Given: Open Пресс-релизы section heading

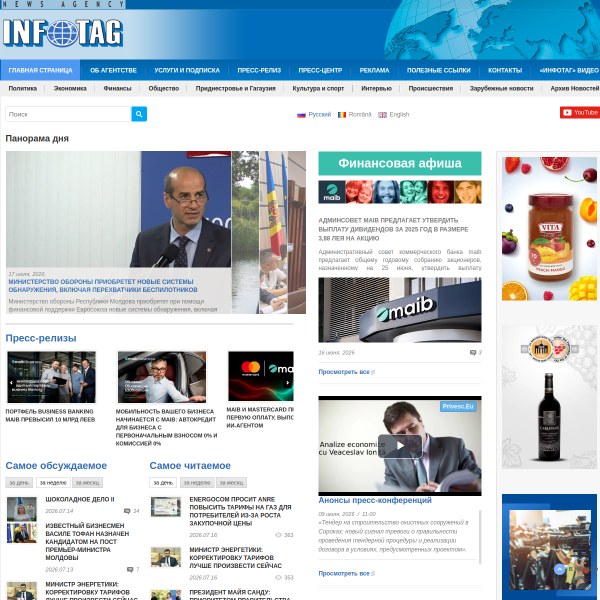Looking at the screenshot, I should pos(41,338).
